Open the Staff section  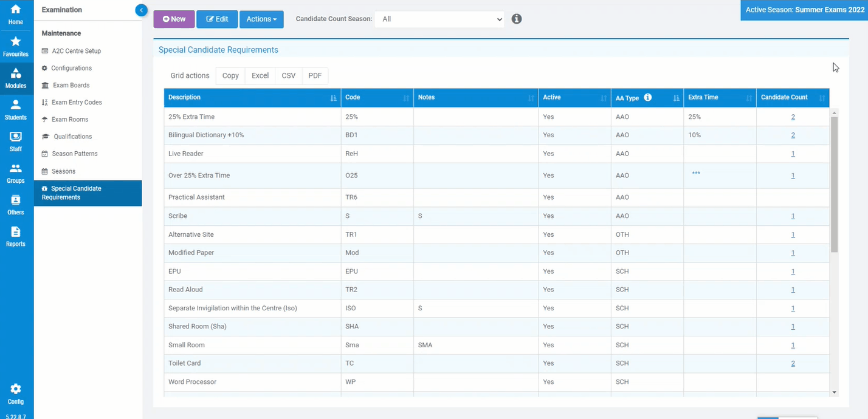pyautogui.click(x=16, y=141)
